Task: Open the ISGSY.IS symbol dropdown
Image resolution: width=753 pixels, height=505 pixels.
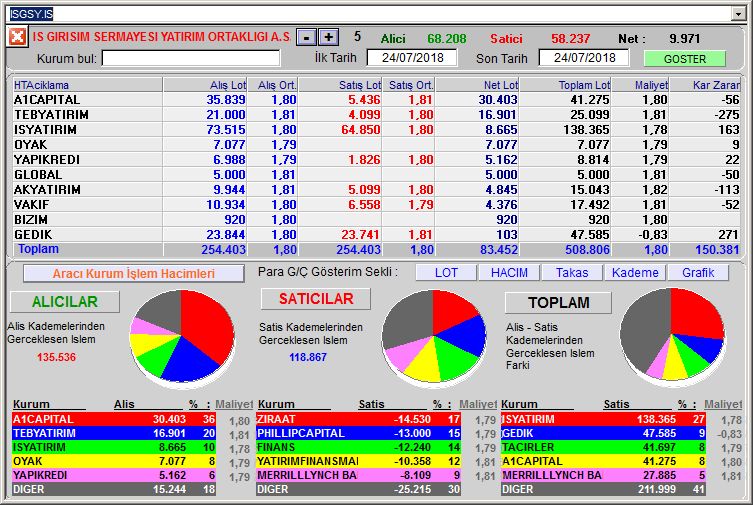Action: 739,14
